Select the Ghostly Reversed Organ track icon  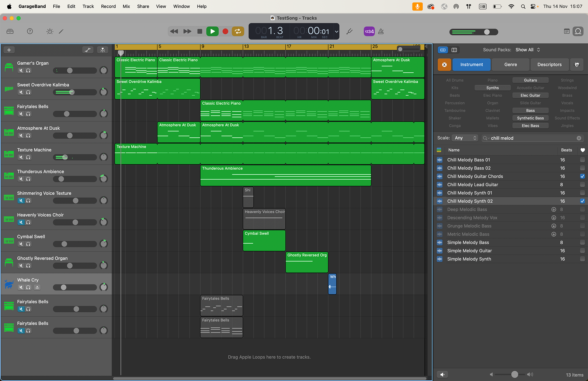[x=9, y=262]
